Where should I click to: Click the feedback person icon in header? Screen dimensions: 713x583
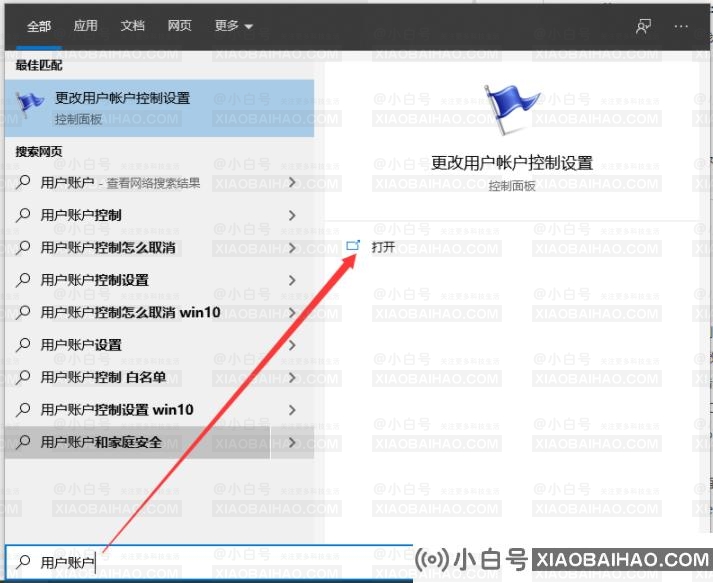(643, 26)
